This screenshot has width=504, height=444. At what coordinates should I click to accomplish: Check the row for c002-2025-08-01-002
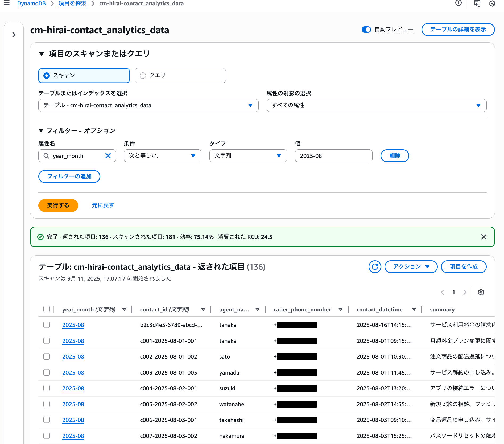tap(47, 356)
